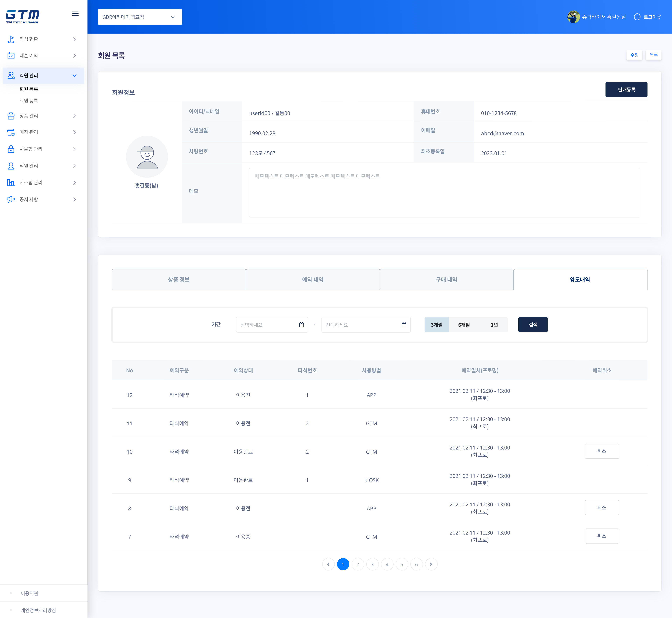Click the 메모 text area
Viewport: 672px width, 618px height.
tap(444, 193)
